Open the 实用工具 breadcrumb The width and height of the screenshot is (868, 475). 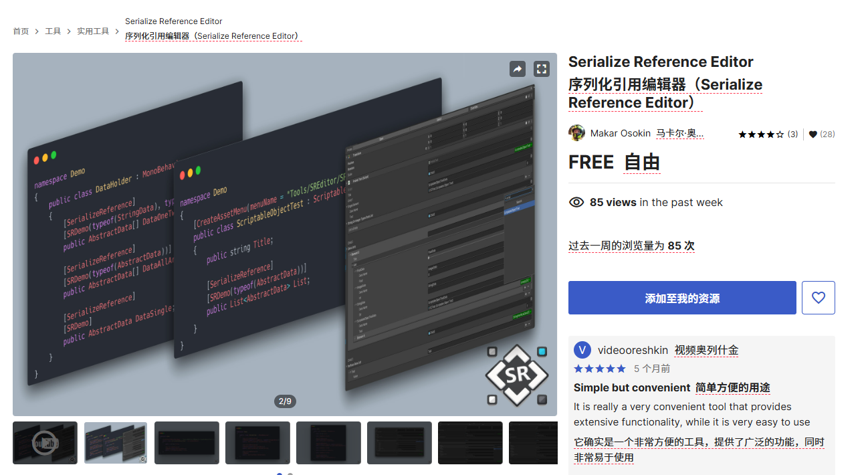click(93, 31)
